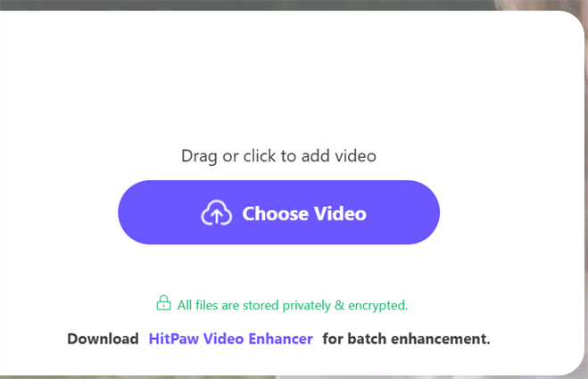The image size is (588, 379).
Task: Click the green padlock icon
Action: pyautogui.click(x=163, y=303)
